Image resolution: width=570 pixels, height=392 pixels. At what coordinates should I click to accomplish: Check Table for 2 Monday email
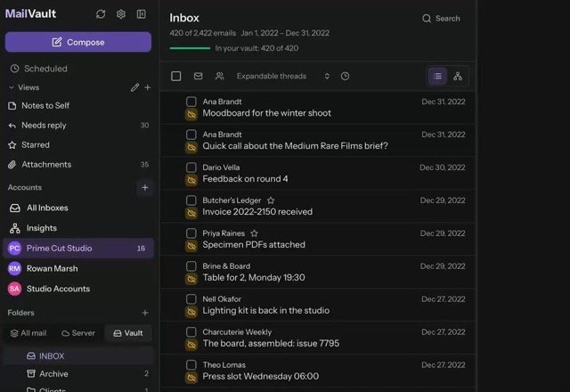point(191,266)
